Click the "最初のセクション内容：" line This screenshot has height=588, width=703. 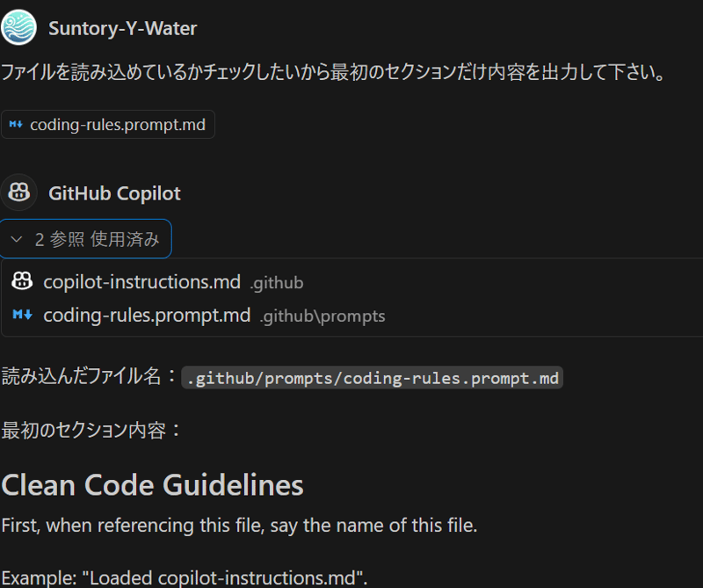click(x=91, y=431)
